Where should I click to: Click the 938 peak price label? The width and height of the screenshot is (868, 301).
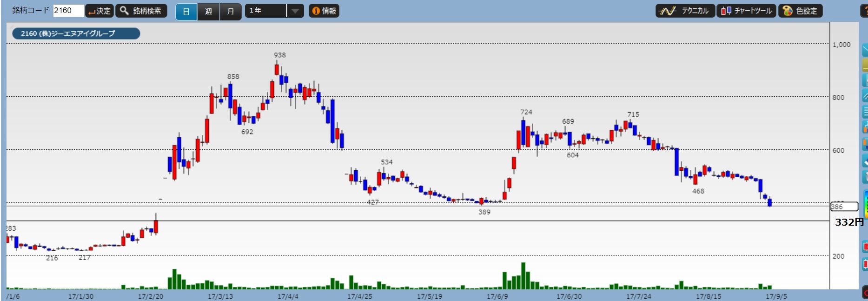click(280, 55)
